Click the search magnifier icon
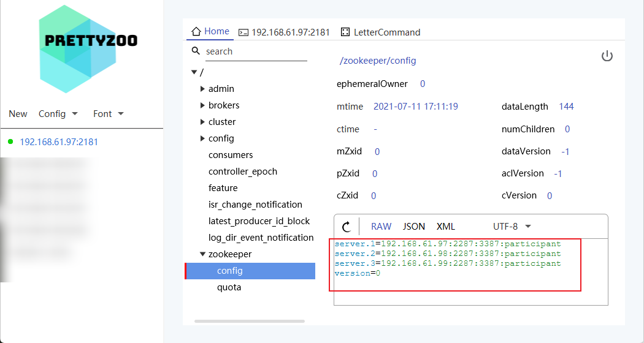 click(x=196, y=51)
